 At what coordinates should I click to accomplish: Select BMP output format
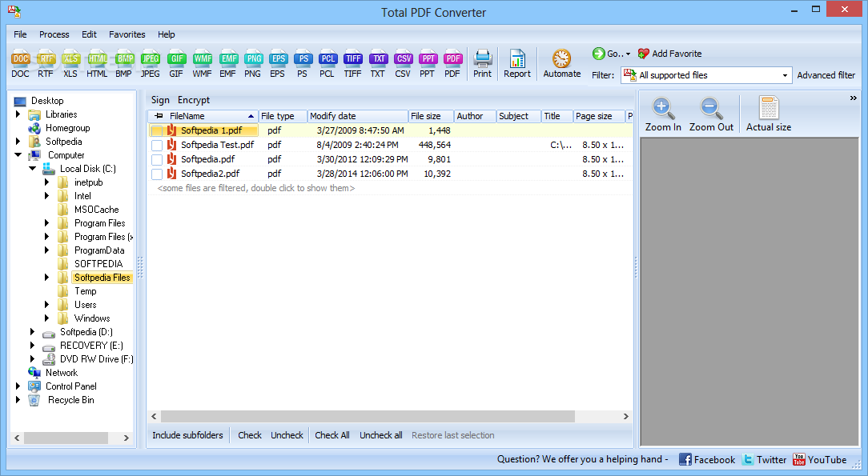pyautogui.click(x=124, y=64)
